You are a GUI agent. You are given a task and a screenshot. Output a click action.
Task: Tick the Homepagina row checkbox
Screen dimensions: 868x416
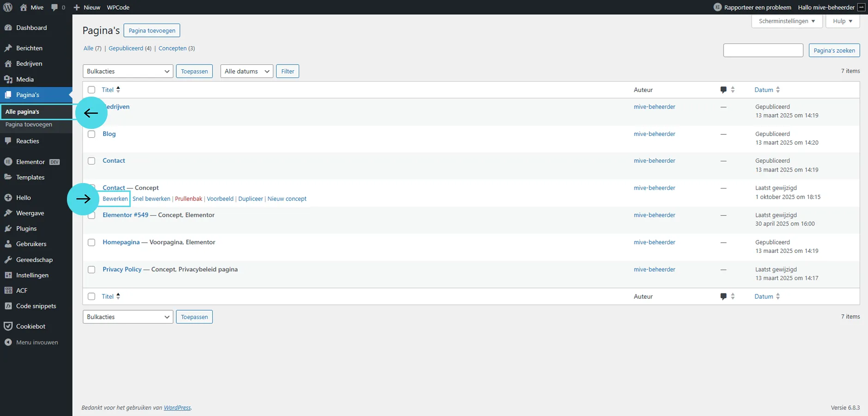(x=91, y=242)
